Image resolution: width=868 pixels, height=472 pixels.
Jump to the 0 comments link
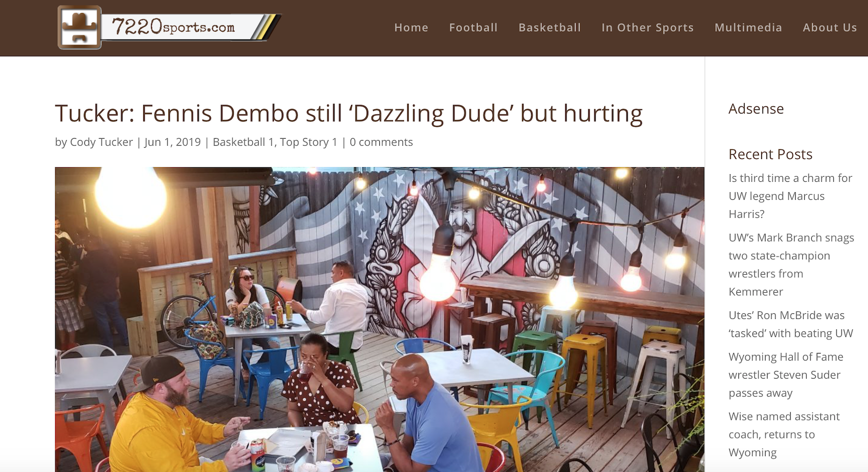click(381, 142)
